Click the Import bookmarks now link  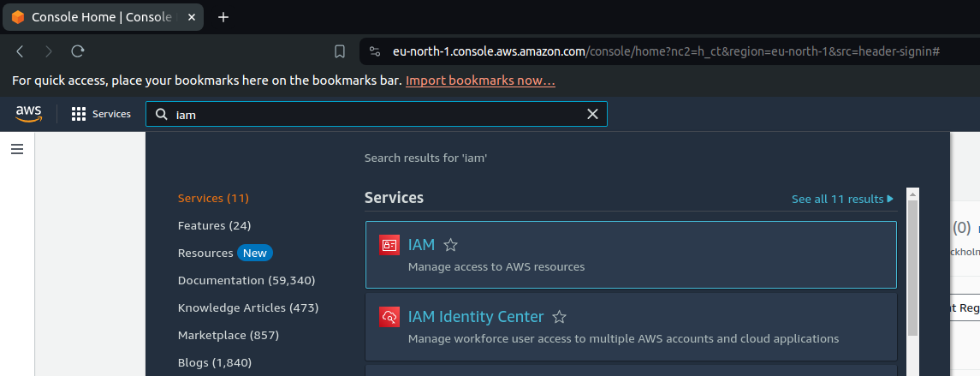point(480,81)
